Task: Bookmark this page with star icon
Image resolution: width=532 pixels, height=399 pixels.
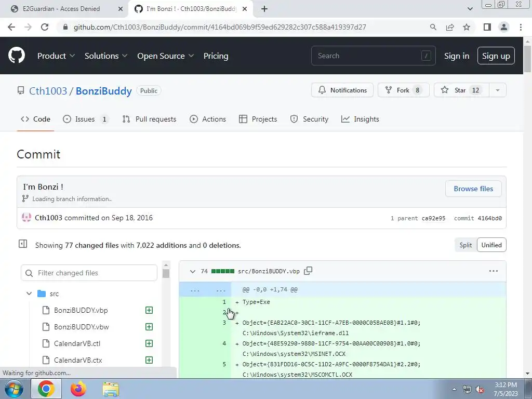Action: [467, 27]
